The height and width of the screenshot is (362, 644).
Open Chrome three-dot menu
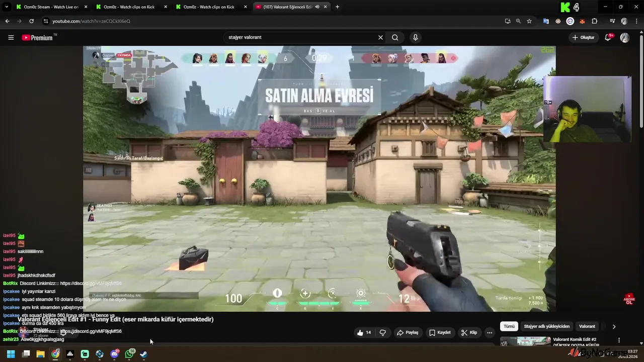(636, 21)
